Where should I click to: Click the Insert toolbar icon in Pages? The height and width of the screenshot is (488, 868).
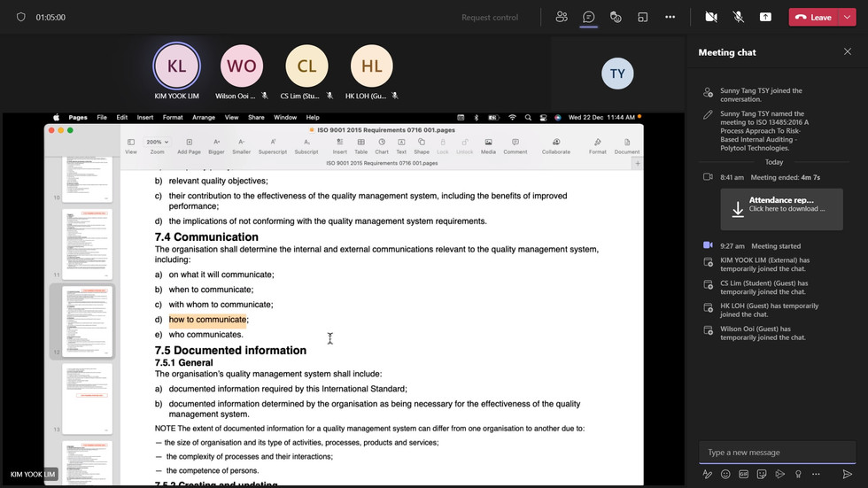(x=340, y=146)
